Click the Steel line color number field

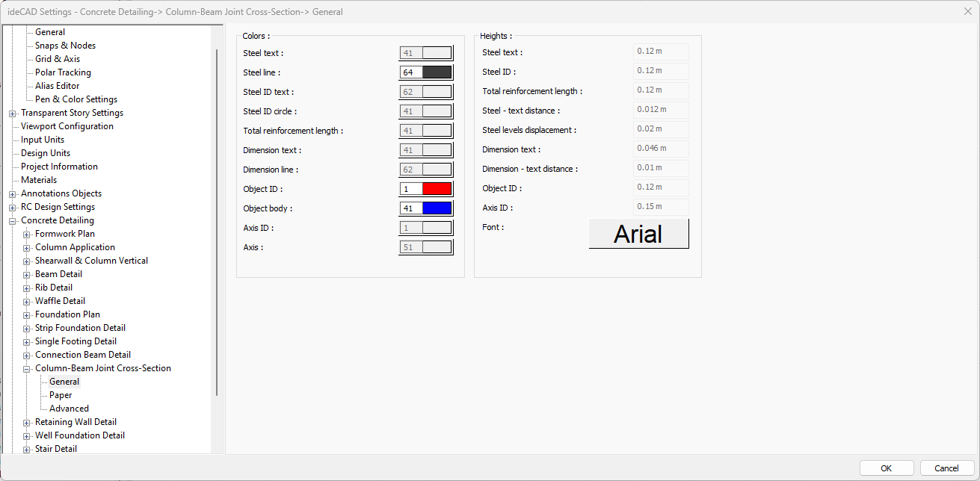[411, 72]
